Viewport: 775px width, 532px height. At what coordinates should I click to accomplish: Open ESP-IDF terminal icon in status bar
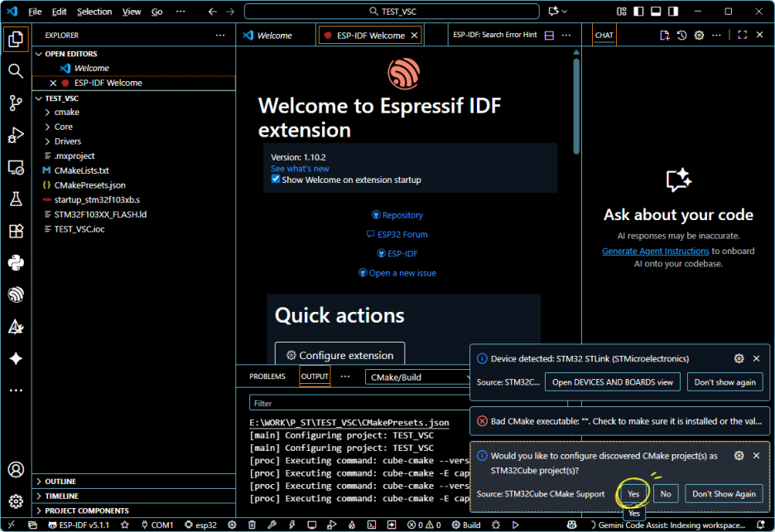[x=372, y=525]
